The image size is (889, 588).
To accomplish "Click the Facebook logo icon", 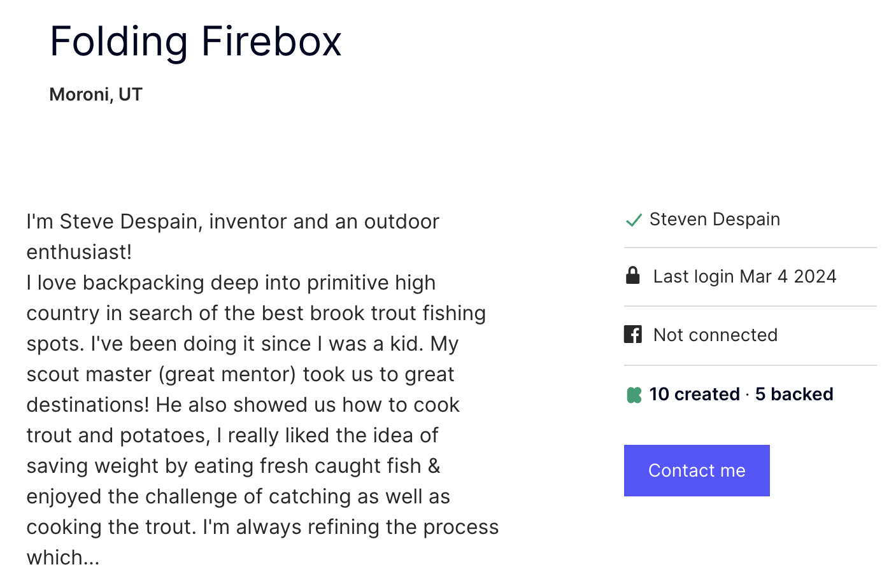I will (633, 334).
